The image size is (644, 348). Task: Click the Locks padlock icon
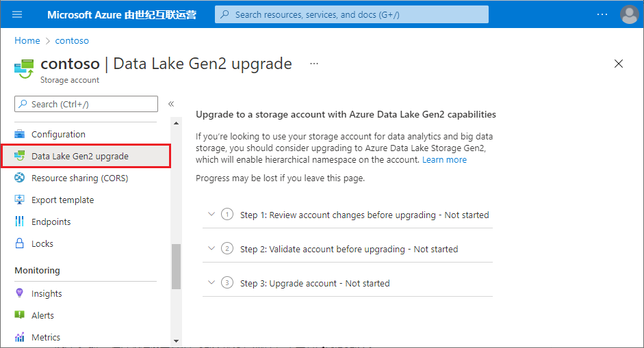pyautogui.click(x=19, y=244)
